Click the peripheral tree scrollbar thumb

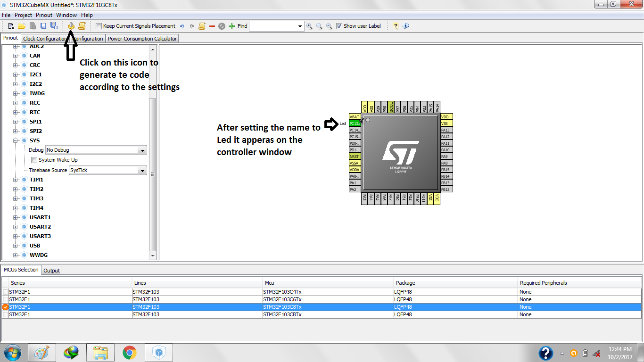click(x=152, y=174)
